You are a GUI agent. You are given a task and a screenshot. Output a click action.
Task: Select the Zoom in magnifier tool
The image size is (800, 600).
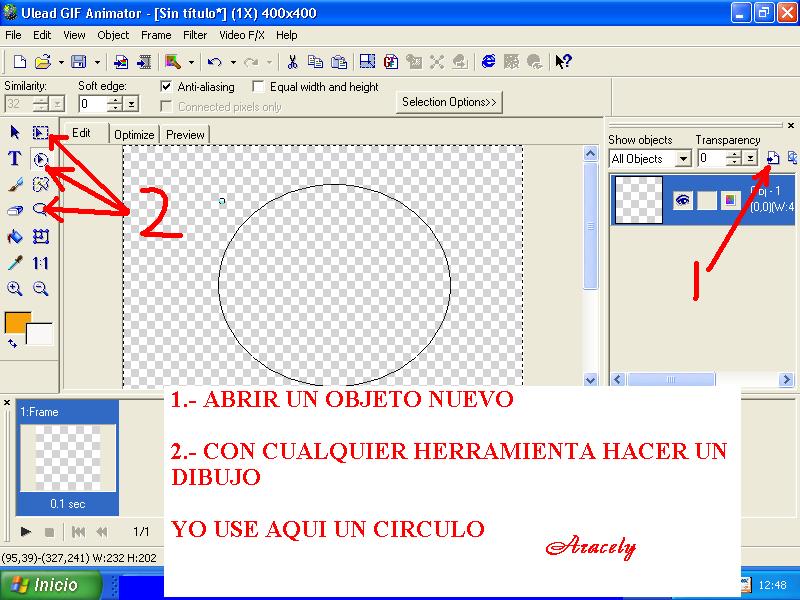pyautogui.click(x=15, y=289)
